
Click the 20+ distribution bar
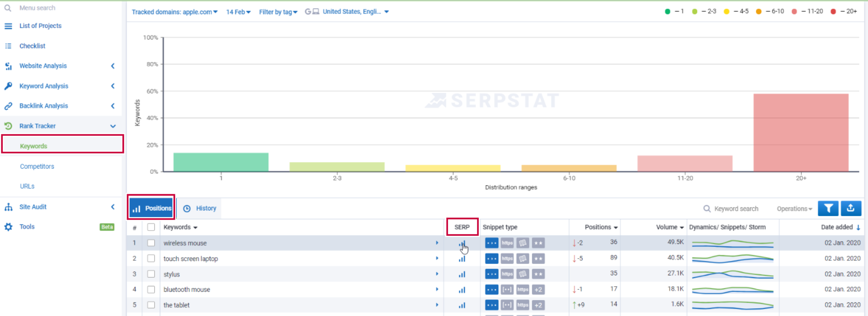click(801, 133)
